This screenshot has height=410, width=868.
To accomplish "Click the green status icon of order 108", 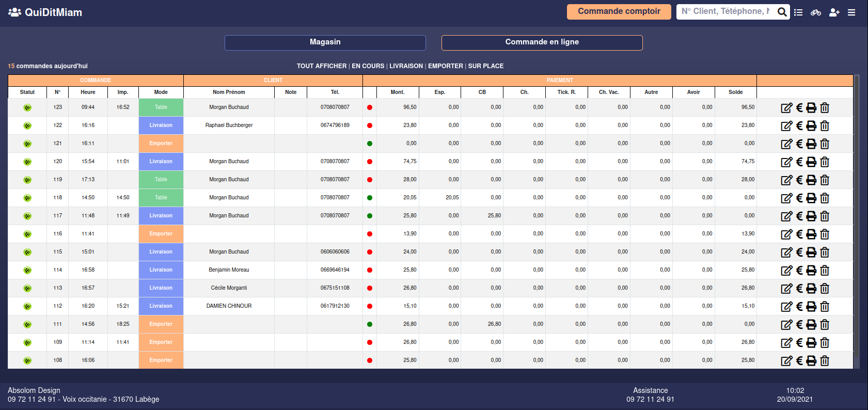I will coord(27,360).
